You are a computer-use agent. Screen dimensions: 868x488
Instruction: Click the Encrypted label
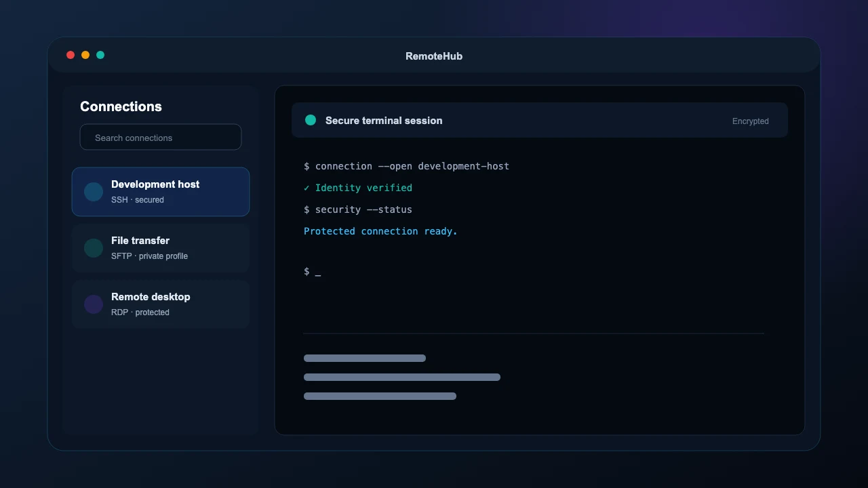coord(751,121)
